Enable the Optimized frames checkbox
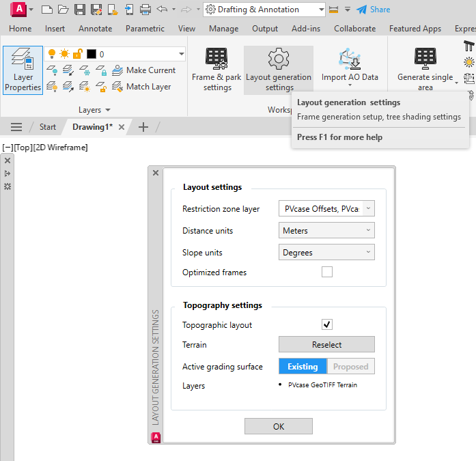This screenshot has height=461, width=476. (327, 272)
